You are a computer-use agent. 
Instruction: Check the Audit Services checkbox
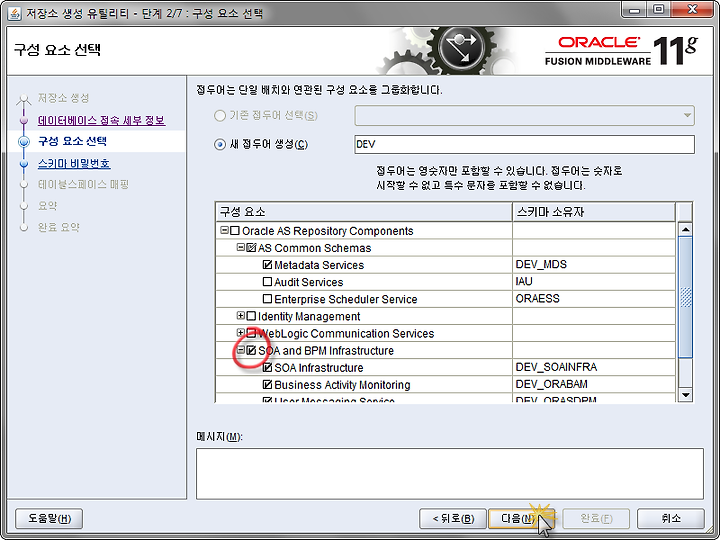[267, 282]
